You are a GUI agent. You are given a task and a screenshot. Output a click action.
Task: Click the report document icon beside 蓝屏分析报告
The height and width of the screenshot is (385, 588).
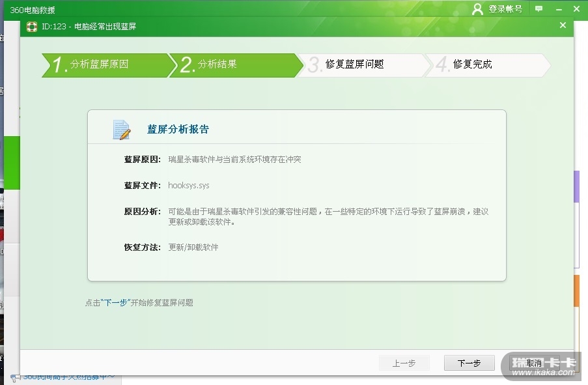tap(122, 130)
